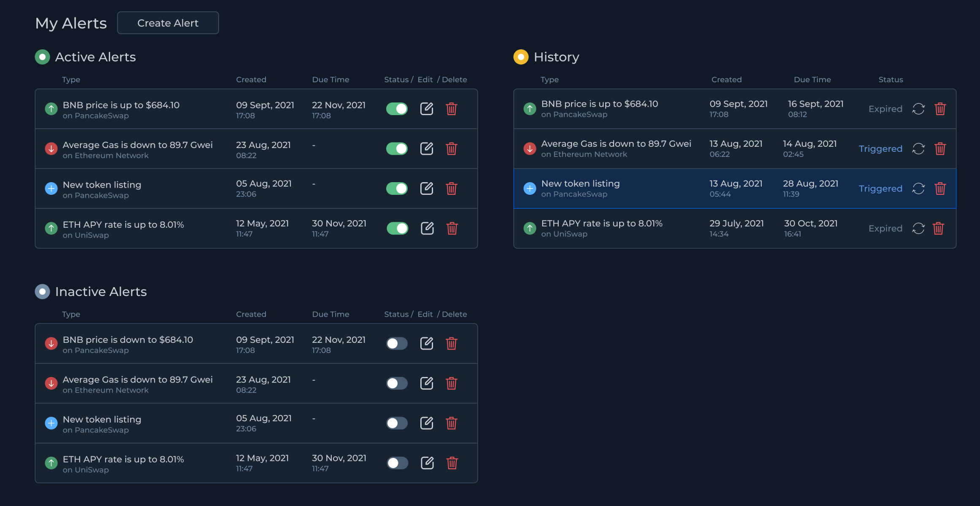Delete the New token listing entry from History
This screenshot has height=506, width=980.
coord(940,188)
